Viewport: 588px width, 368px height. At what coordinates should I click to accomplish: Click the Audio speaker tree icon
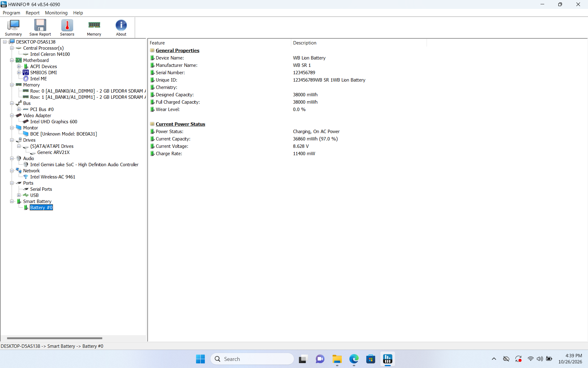[19, 159]
